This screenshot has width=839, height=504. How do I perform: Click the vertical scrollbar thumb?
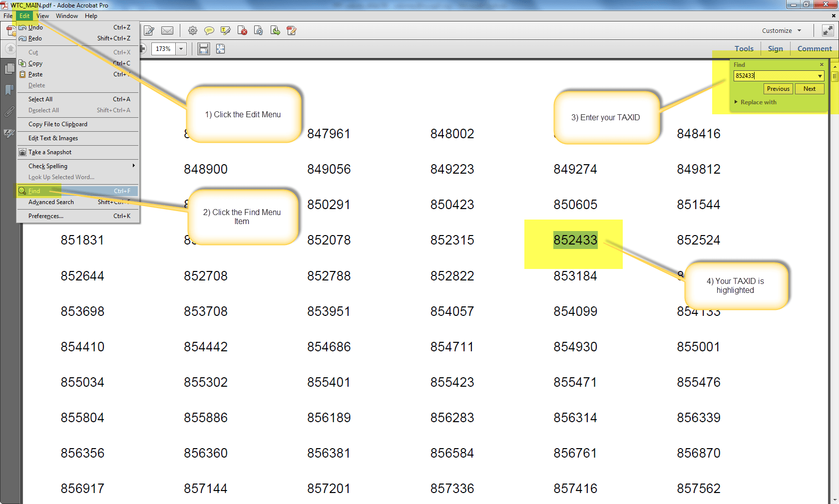point(835,76)
